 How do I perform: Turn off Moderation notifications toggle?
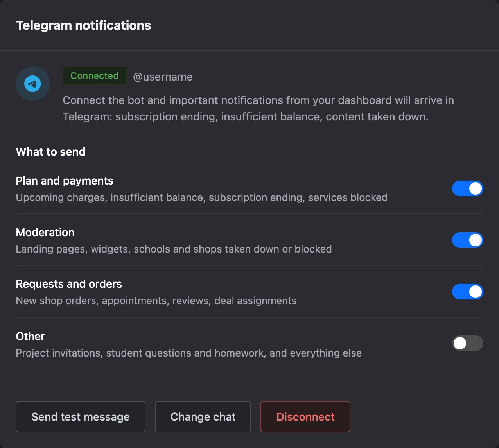point(468,240)
